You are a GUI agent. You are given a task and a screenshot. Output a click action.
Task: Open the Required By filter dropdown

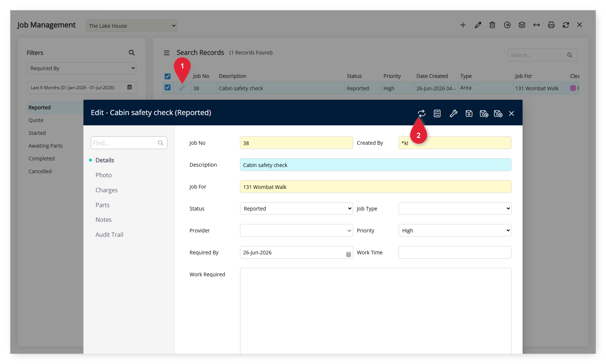[x=82, y=68]
